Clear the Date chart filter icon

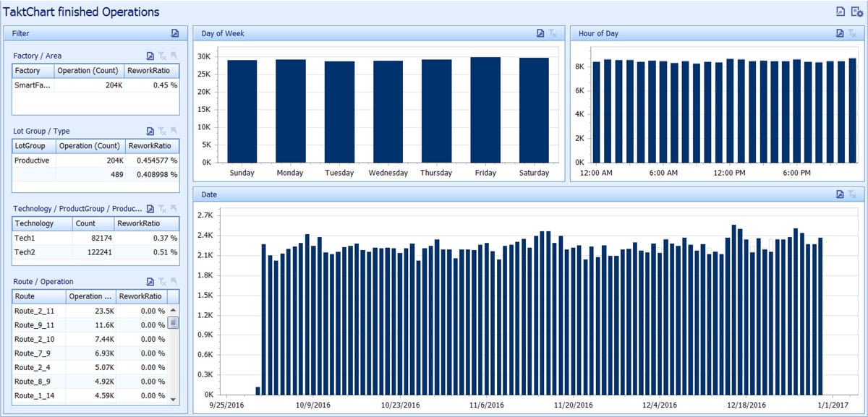tap(851, 194)
